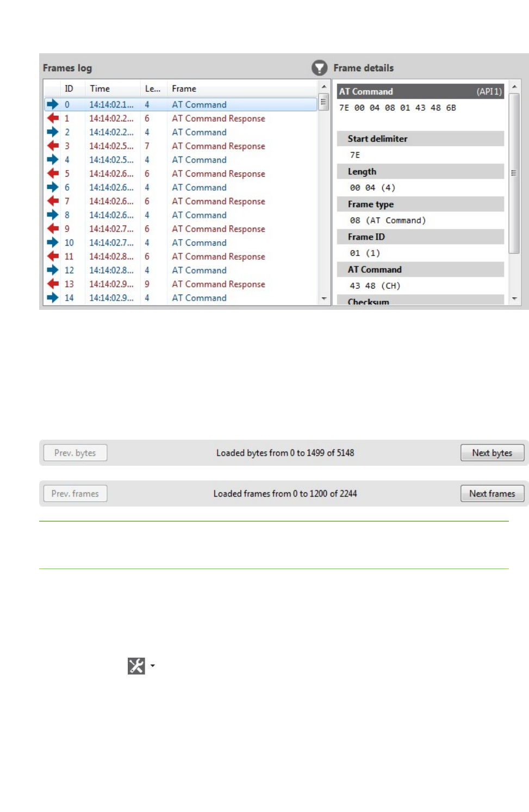Click the AT Command value 43 48 (CH)
The height and width of the screenshot is (812, 529).
pyautogui.click(x=375, y=285)
